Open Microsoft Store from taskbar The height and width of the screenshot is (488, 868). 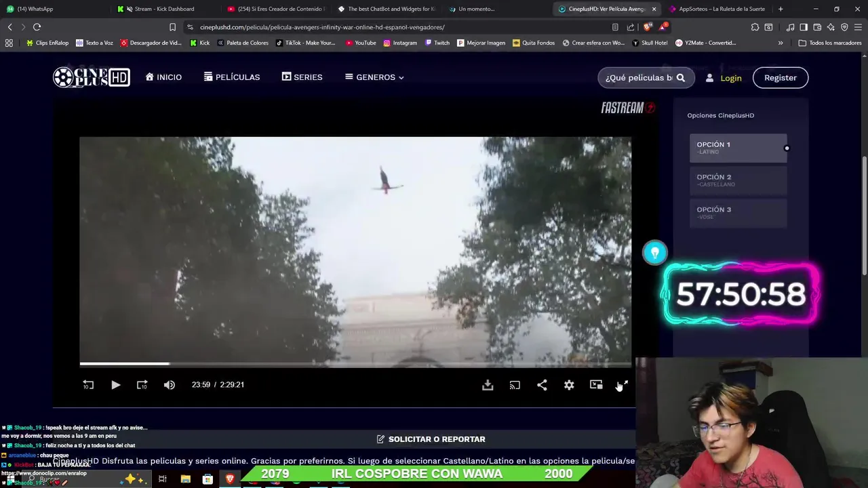pyautogui.click(x=208, y=479)
